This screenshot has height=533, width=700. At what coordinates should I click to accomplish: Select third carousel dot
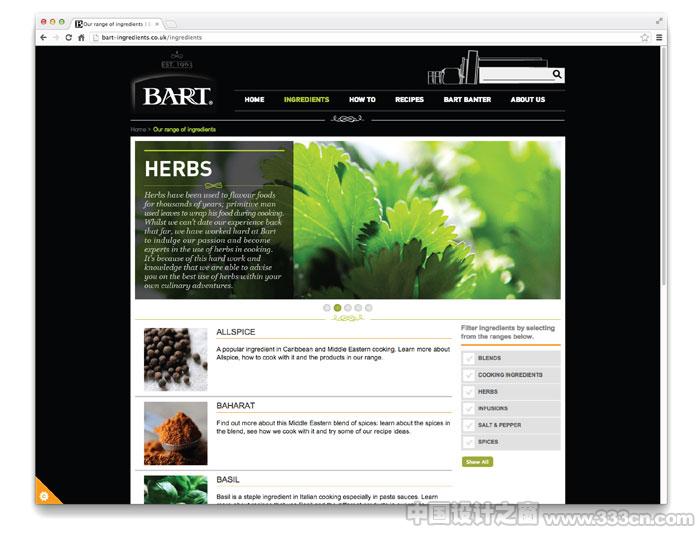pyautogui.click(x=348, y=308)
